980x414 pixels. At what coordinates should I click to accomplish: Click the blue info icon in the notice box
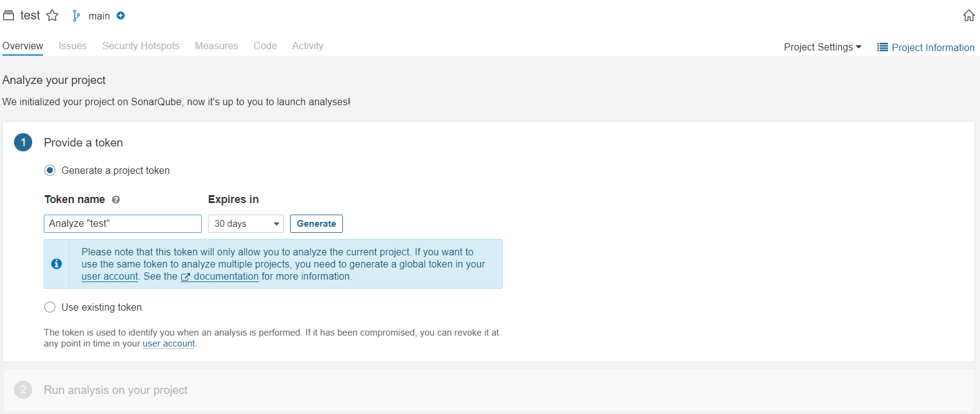pos(57,264)
